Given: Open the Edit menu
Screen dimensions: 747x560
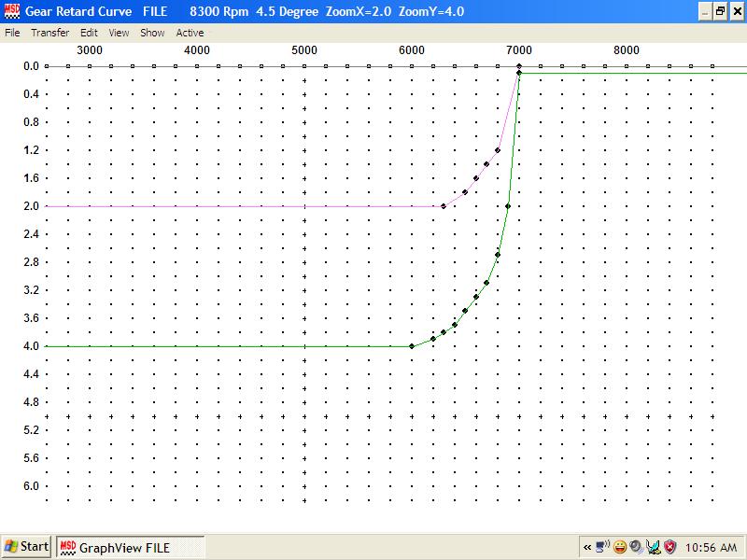Looking at the screenshot, I should pos(89,33).
